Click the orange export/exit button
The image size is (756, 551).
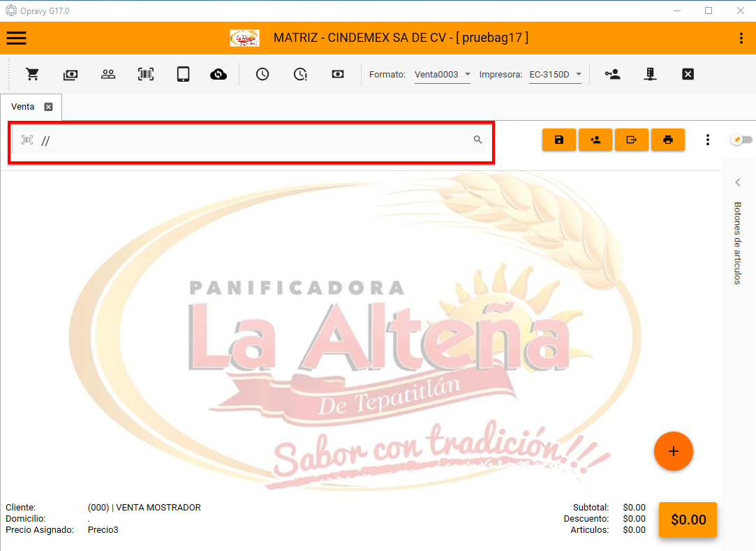click(632, 140)
